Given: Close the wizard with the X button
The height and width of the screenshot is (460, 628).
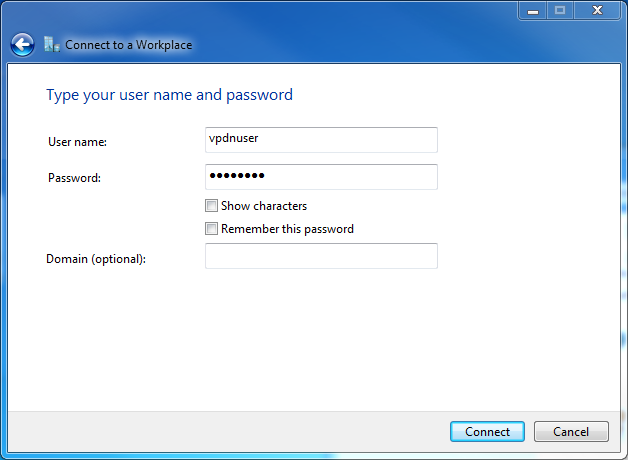Looking at the screenshot, I should point(597,10).
